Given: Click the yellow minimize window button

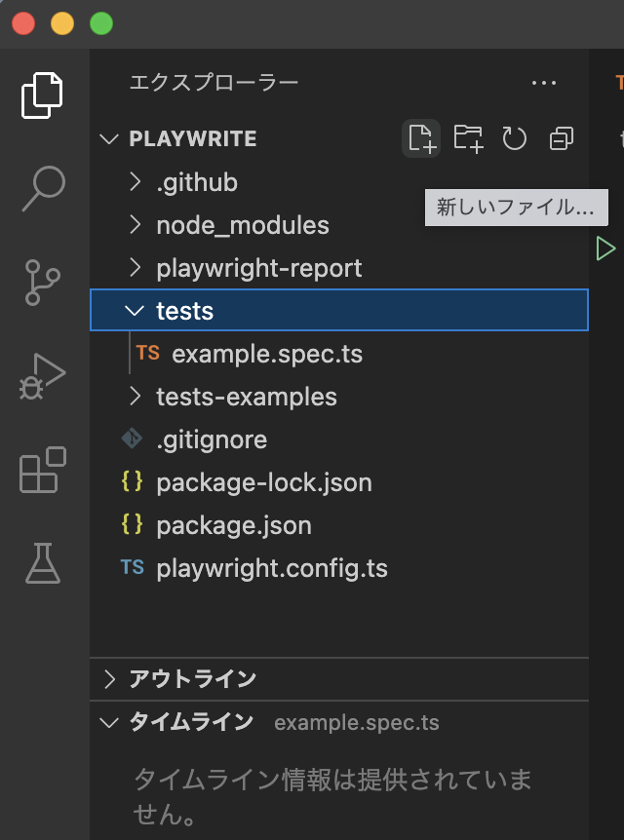Looking at the screenshot, I should coord(62,23).
